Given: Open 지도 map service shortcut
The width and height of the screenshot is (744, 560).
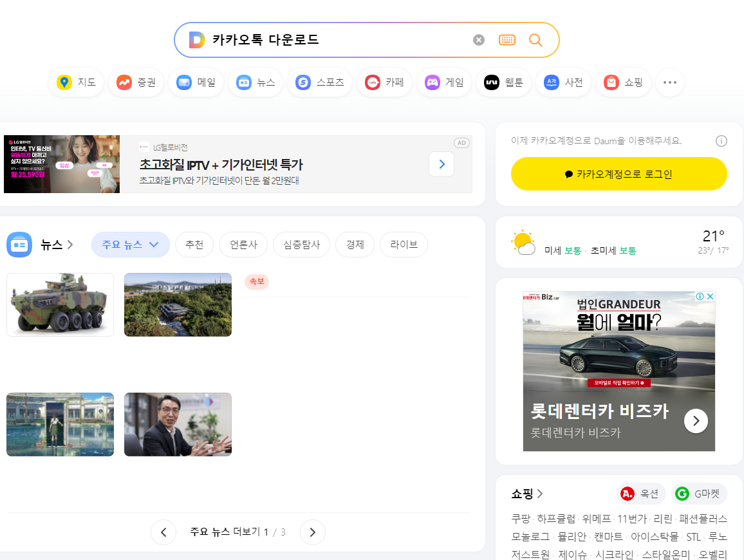Looking at the screenshot, I should click(x=77, y=82).
